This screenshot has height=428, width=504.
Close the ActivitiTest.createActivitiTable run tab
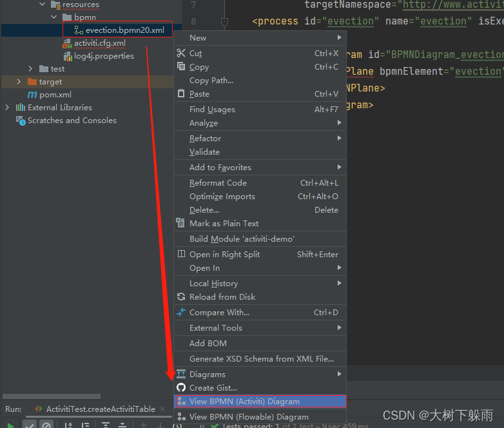[162, 409]
